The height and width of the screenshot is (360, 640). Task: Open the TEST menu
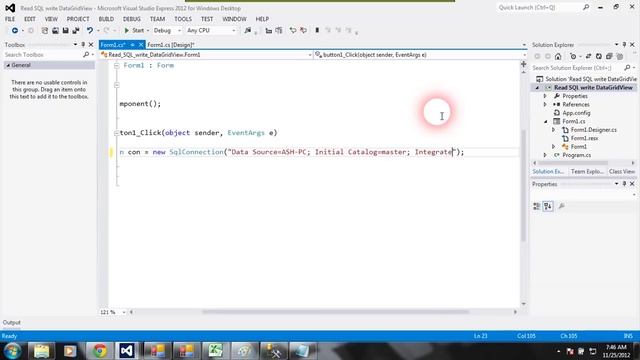tap(207, 19)
